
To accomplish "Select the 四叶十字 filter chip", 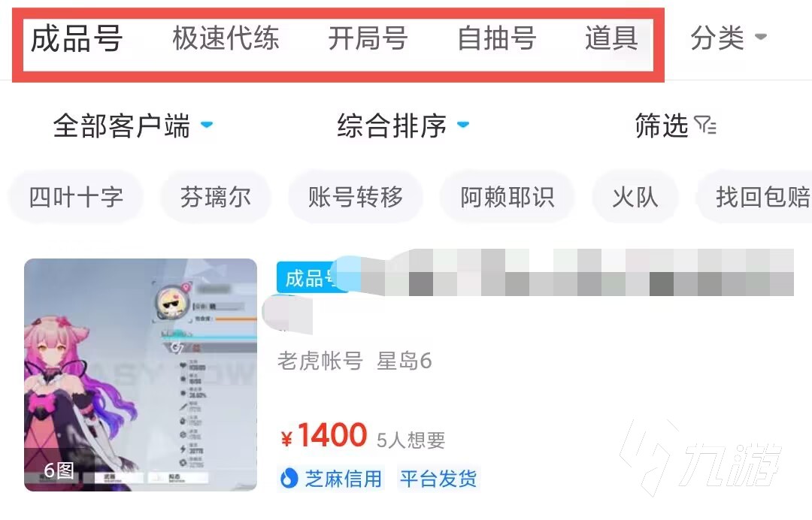I will (76, 197).
